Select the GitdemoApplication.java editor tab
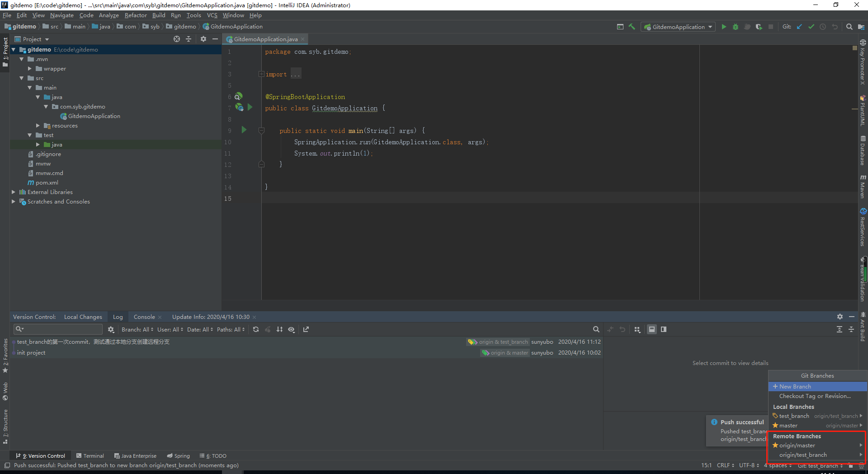The image size is (868, 474). tap(266, 39)
